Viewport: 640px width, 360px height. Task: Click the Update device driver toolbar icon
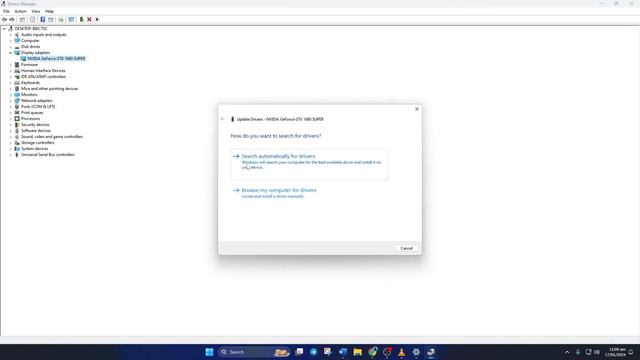pyautogui.click(x=81, y=20)
